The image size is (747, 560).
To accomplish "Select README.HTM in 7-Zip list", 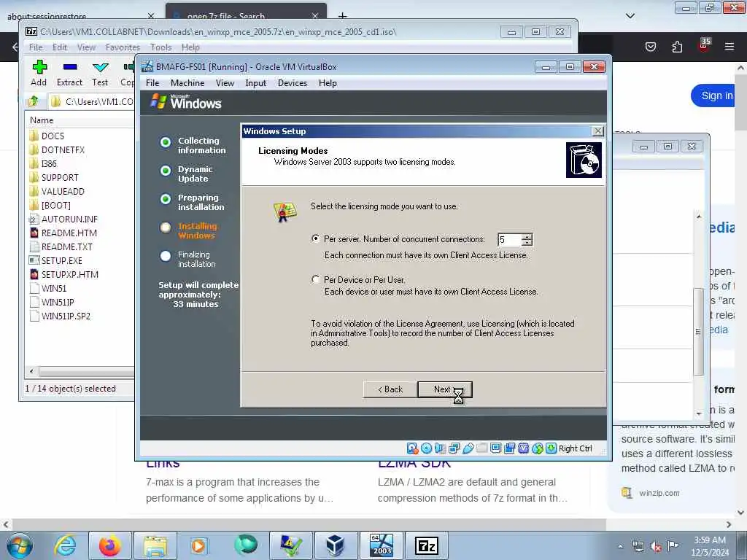I will [69, 233].
